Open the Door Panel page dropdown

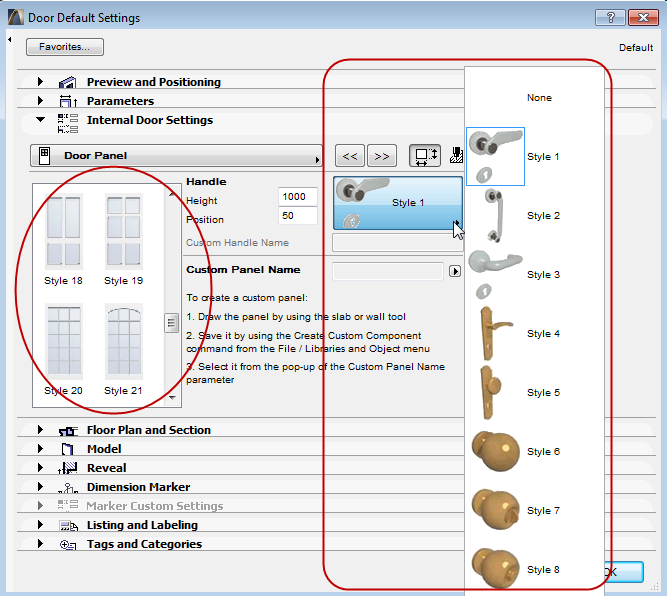176,156
